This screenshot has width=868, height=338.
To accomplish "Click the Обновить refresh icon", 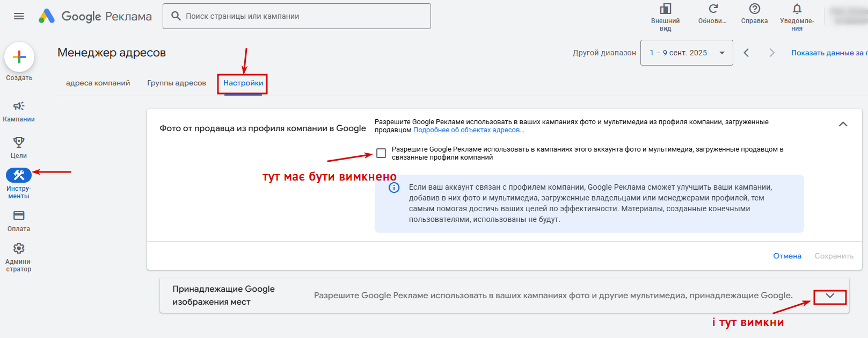I will [x=713, y=9].
